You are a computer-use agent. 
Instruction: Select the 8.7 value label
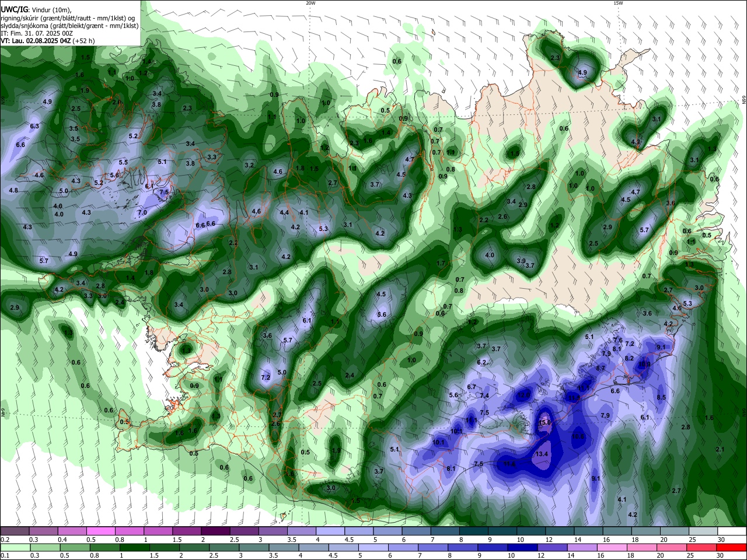601,368
